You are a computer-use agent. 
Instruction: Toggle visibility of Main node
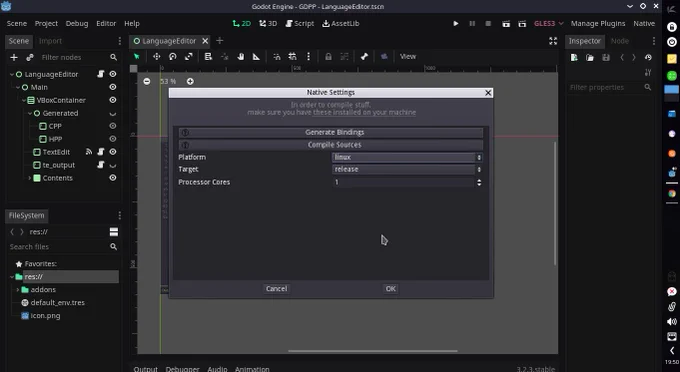[x=113, y=87]
